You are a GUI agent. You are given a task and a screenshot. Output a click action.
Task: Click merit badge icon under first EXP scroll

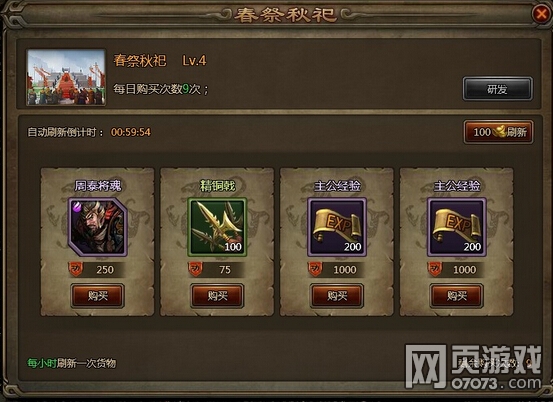[x=315, y=269]
